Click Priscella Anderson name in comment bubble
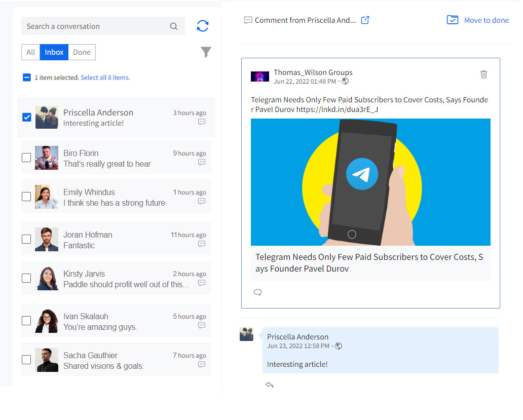Viewport: 523px width, 420px height. [x=297, y=337]
